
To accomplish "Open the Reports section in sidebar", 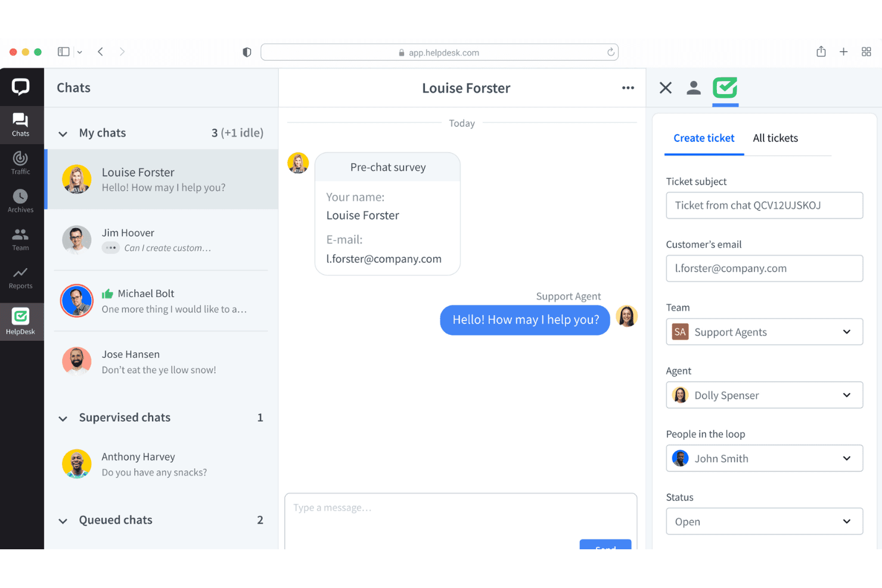I will coord(21,278).
